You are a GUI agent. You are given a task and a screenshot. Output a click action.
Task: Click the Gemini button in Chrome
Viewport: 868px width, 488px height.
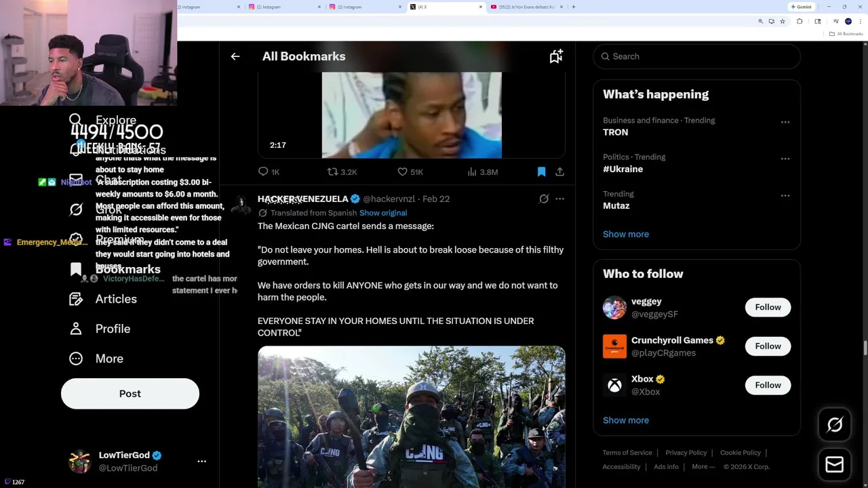pyautogui.click(x=801, y=7)
